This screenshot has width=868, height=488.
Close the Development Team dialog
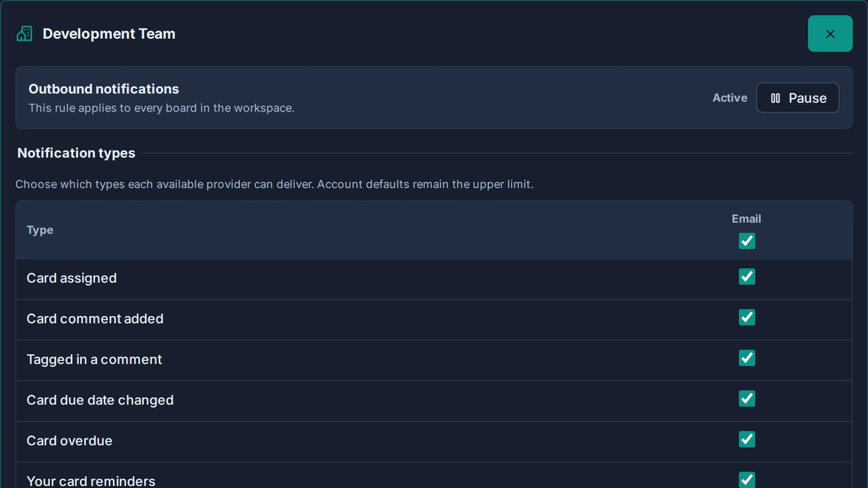830,34
